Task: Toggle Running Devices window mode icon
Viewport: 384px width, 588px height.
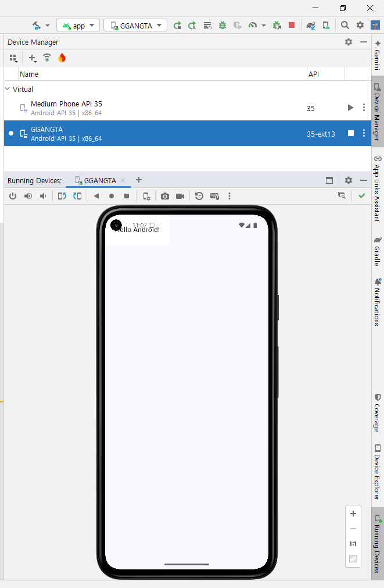Action: (x=329, y=180)
